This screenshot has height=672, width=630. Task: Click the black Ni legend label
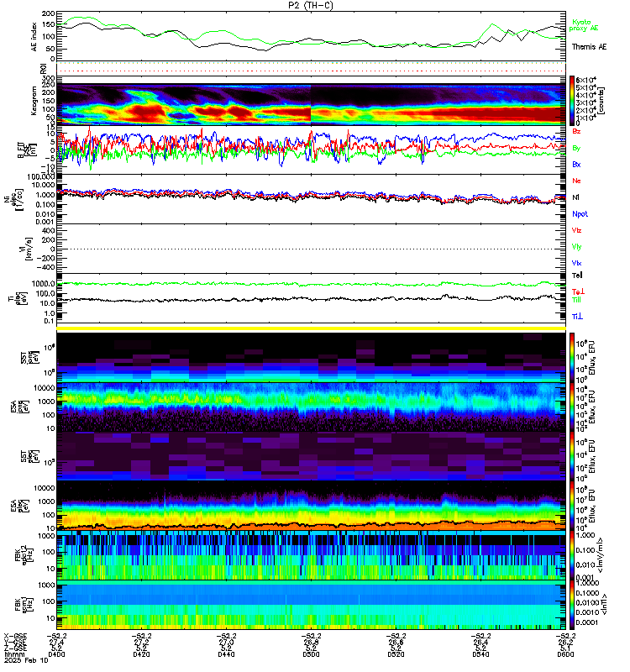coord(575,197)
